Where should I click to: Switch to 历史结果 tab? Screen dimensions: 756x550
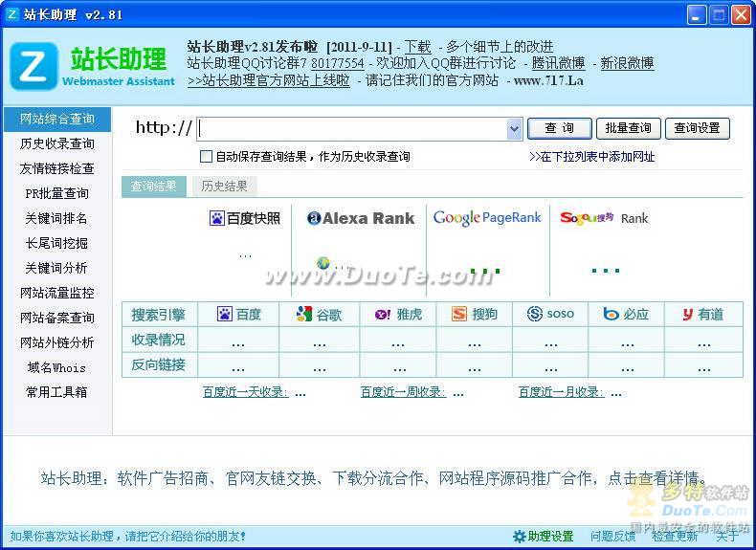(x=224, y=187)
